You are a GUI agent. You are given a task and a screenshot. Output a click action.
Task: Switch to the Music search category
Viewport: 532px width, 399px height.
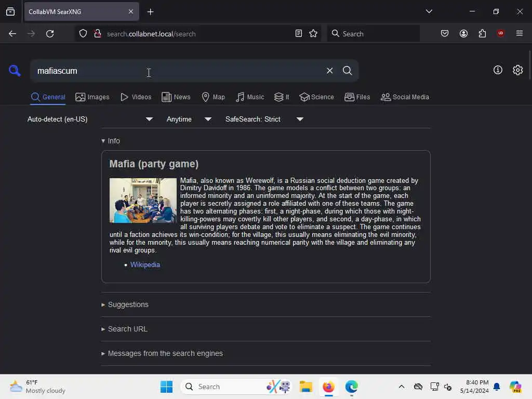click(250, 97)
